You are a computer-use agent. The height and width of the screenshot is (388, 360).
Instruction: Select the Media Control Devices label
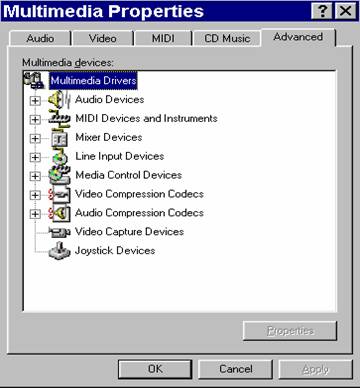pyautogui.click(x=128, y=175)
